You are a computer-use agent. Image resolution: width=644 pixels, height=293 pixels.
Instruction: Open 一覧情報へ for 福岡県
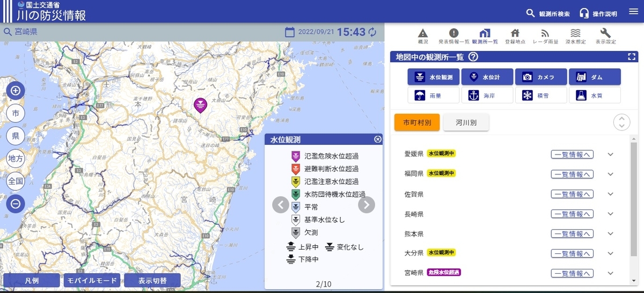pos(572,174)
